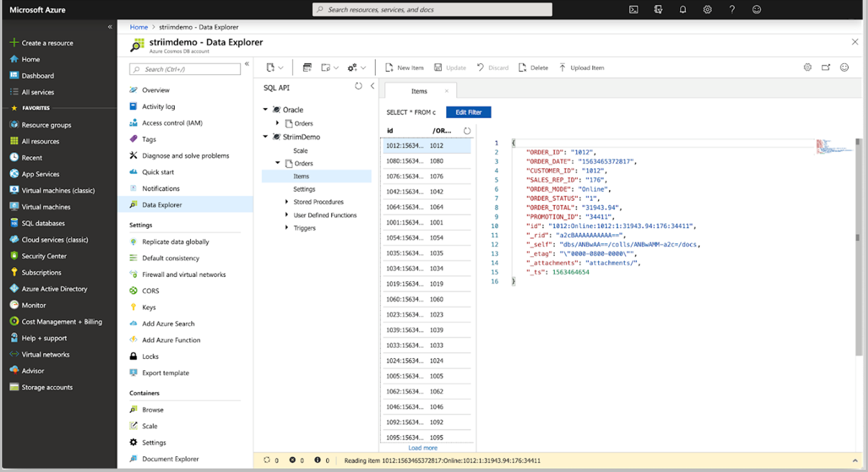Click the JSON editor vertical scrollbar
This screenshot has height=472, width=868.
pos(857,237)
